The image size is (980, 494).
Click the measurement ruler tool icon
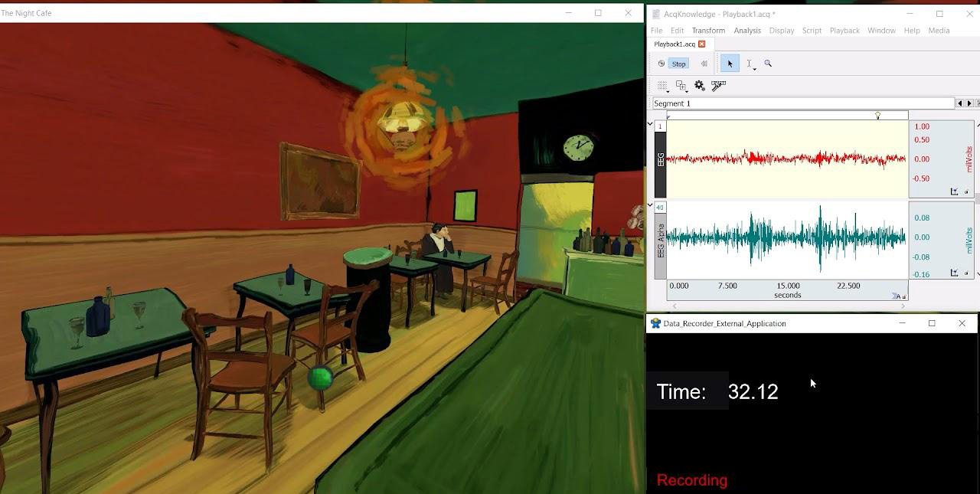coord(718,86)
